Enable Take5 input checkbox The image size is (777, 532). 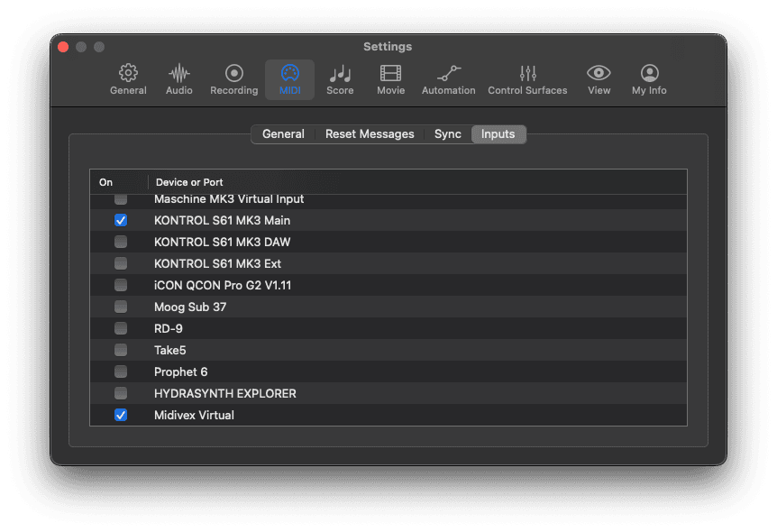point(121,350)
